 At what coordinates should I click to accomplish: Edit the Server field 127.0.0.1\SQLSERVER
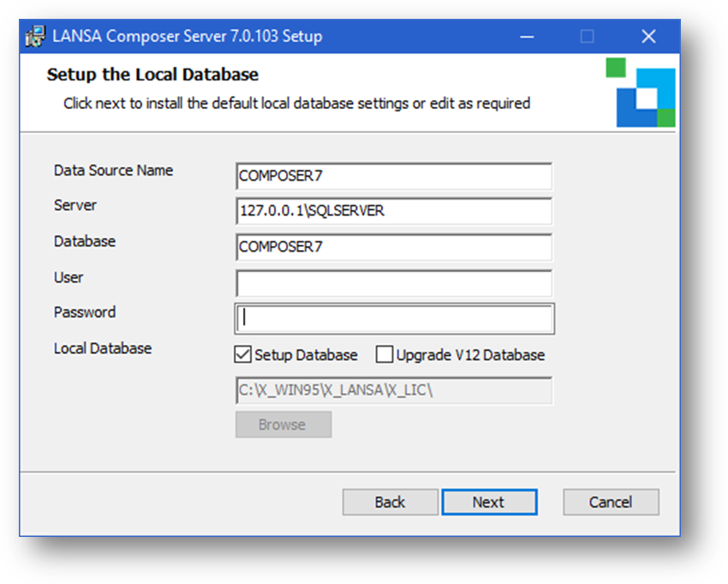click(x=394, y=211)
